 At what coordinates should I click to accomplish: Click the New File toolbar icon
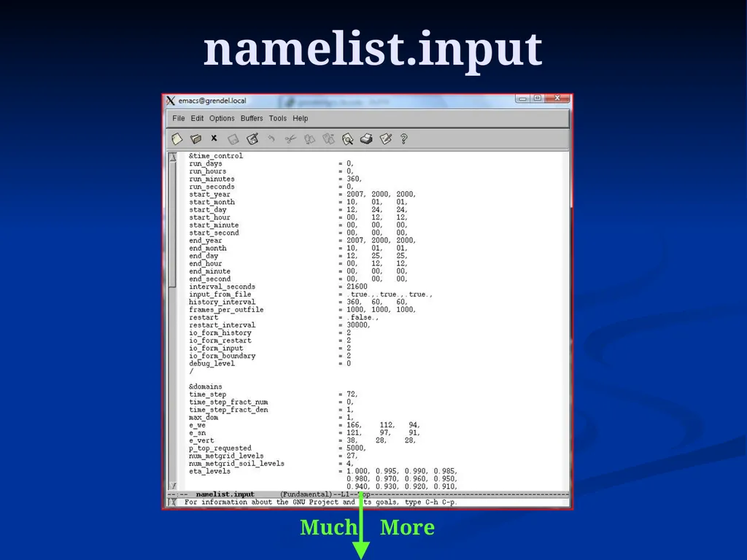click(177, 139)
